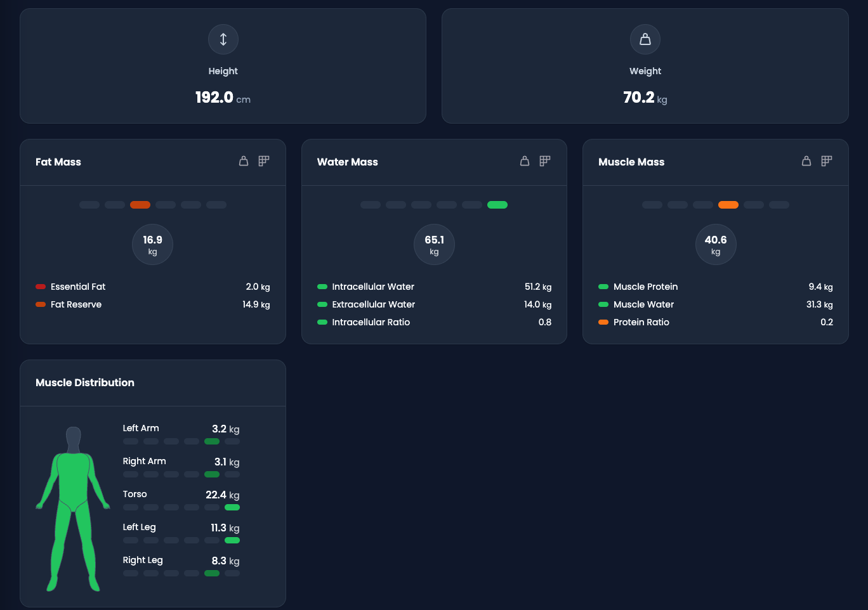
Task: Select the 65.1 kg Water Mass circle
Action: click(434, 244)
